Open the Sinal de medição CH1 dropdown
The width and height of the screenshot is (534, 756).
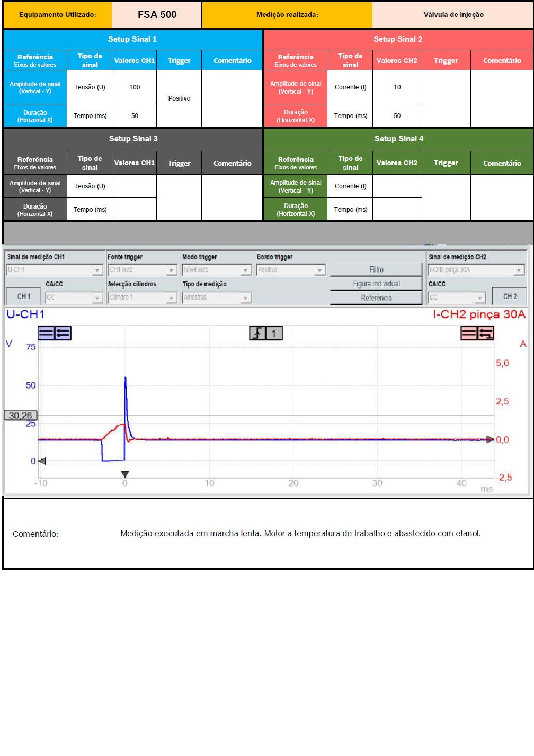[97, 270]
